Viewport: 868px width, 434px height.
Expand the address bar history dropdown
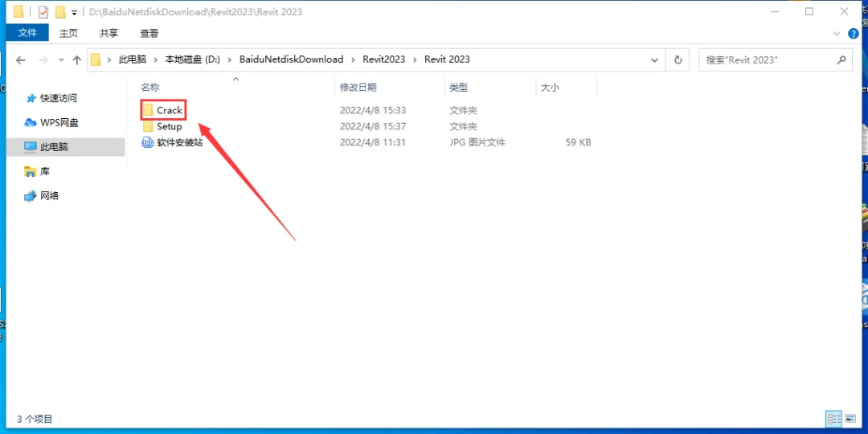click(655, 59)
